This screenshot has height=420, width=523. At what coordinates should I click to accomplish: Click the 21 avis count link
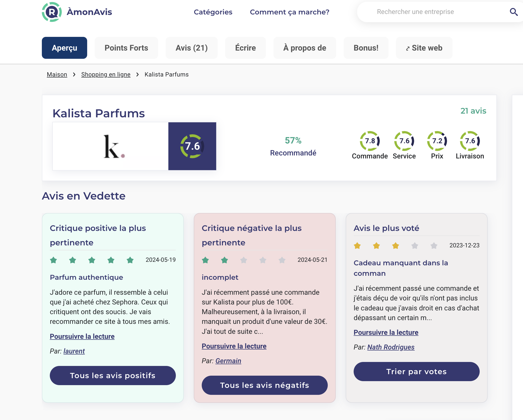473,111
